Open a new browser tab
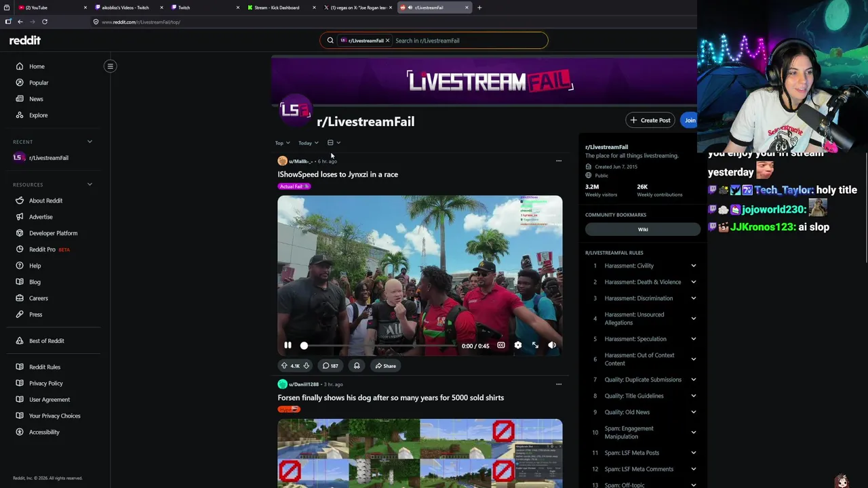 pos(479,7)
